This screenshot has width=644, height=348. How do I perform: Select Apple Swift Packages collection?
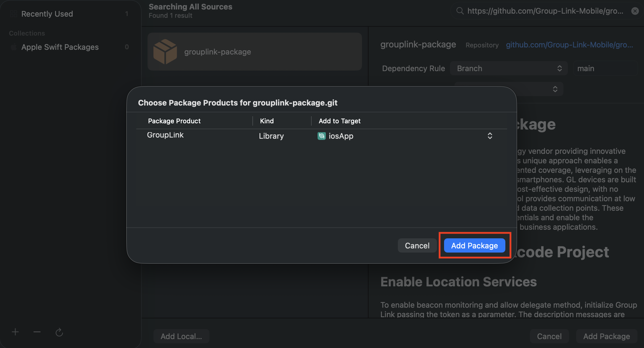71,47
